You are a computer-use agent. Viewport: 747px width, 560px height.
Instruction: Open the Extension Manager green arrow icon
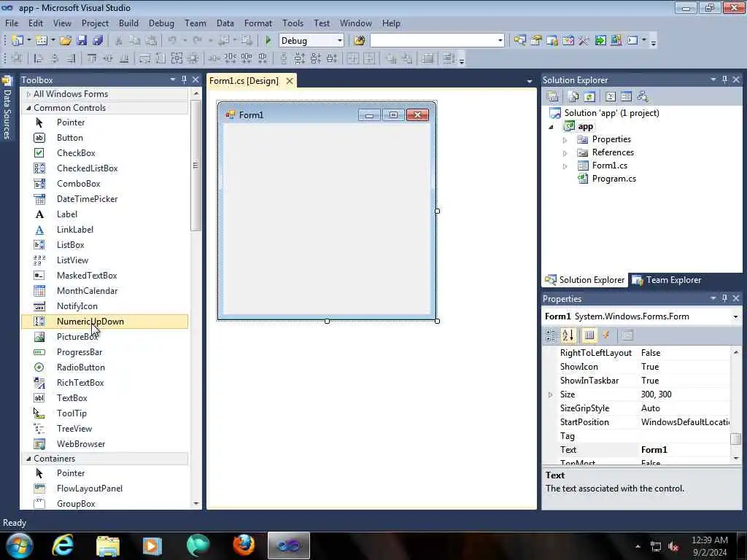(x=600, y=41)
